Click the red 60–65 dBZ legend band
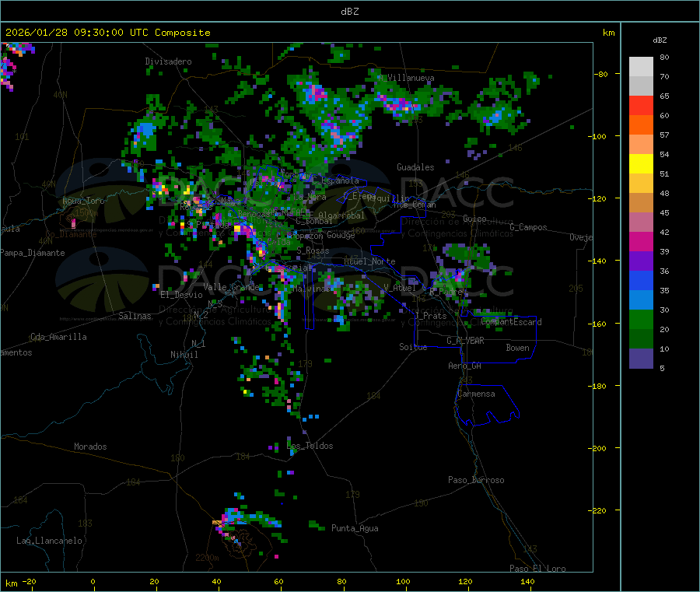The image size is (700, 592). tap(641, 105)
